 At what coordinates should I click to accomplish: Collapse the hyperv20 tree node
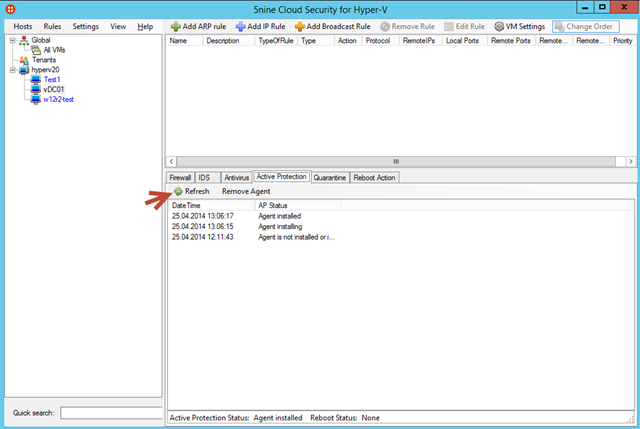13,70
